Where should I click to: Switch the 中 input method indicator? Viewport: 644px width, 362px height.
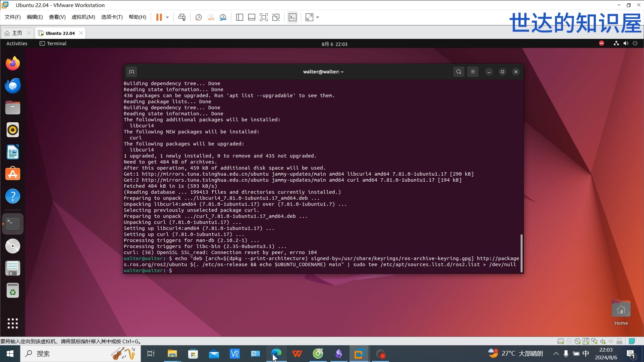point(586,354)
